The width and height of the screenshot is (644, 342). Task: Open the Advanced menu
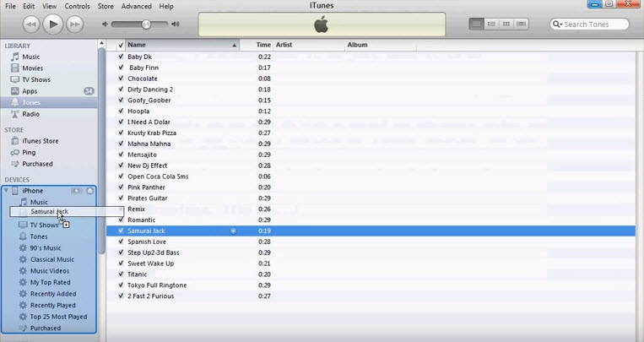(137, 6)
